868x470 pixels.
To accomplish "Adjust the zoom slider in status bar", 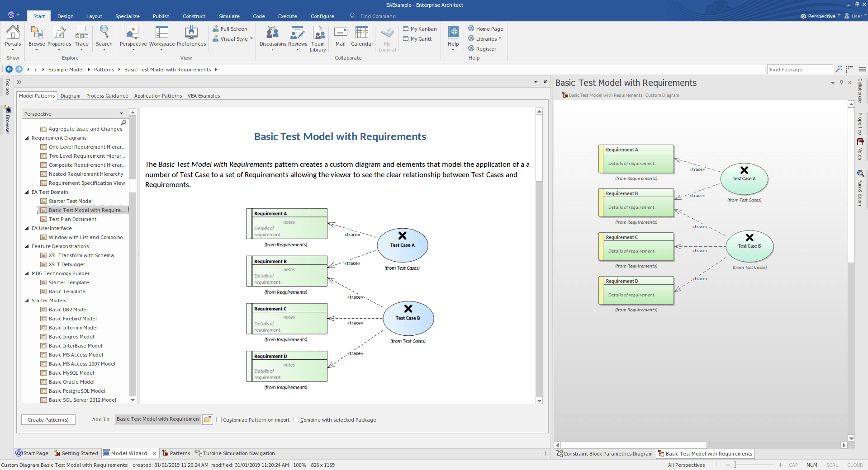I will 735,465.
